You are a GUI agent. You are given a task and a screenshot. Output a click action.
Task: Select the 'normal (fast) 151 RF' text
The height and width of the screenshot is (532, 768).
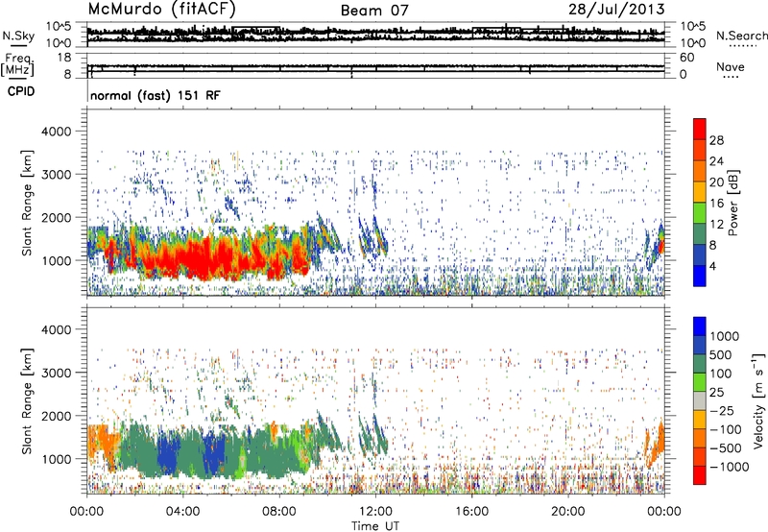tap(156, 95)
